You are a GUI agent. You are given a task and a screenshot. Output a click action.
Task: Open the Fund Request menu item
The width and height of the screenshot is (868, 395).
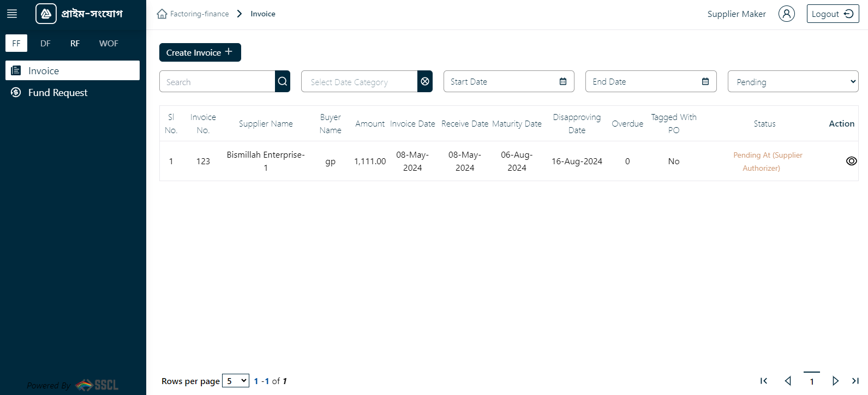tap(73, 92)
